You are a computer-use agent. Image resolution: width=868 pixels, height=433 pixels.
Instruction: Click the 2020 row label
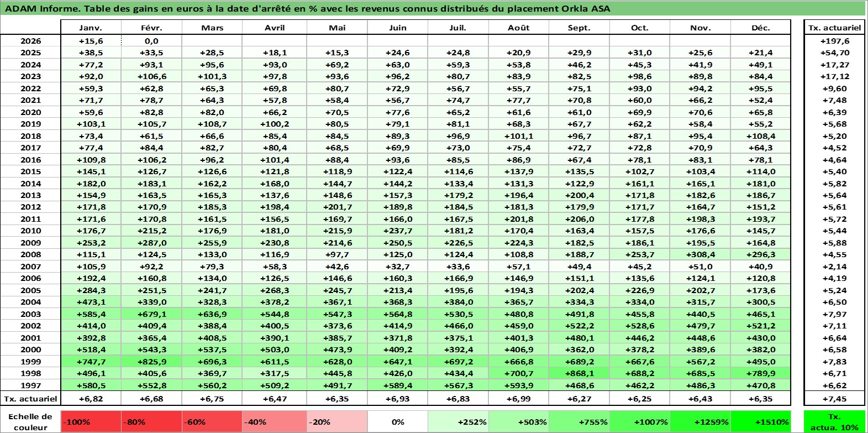tap(30, 112)
